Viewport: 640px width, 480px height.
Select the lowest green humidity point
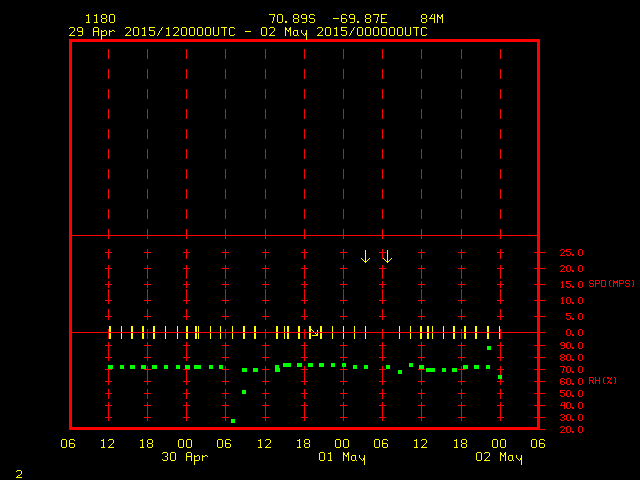(233, 421)
